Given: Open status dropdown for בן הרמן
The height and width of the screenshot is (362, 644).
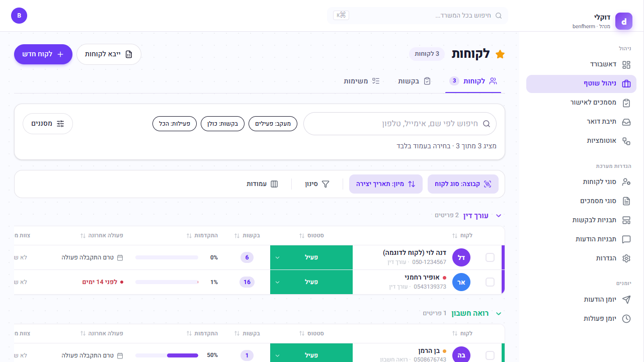Looking at the screenshot, I should 311,353.
